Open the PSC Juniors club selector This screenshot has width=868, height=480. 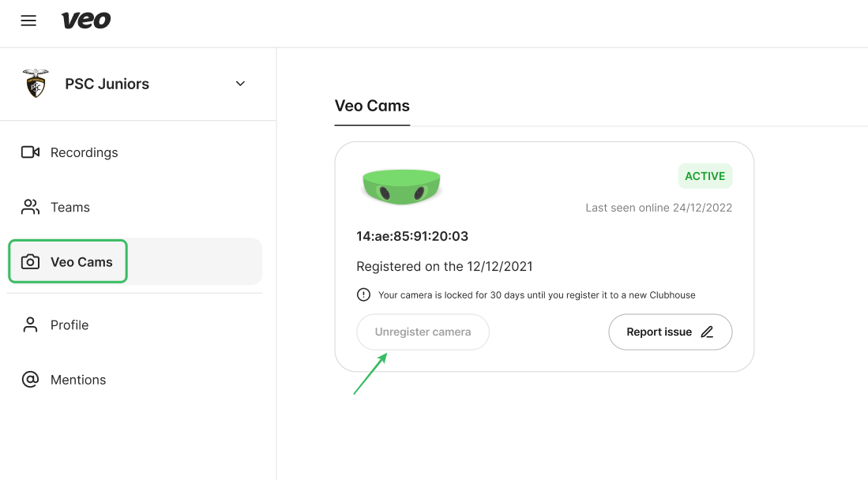coord(138,84)
